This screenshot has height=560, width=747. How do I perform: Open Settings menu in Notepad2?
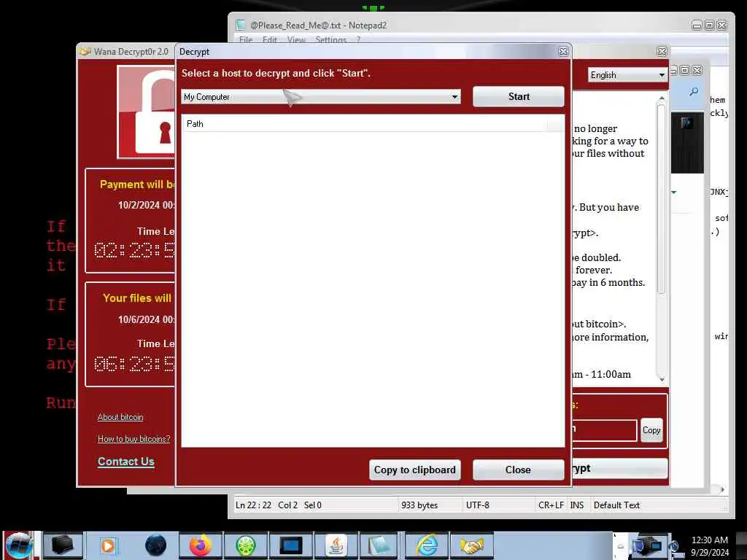pyautogui.click(x=330, y=40)
